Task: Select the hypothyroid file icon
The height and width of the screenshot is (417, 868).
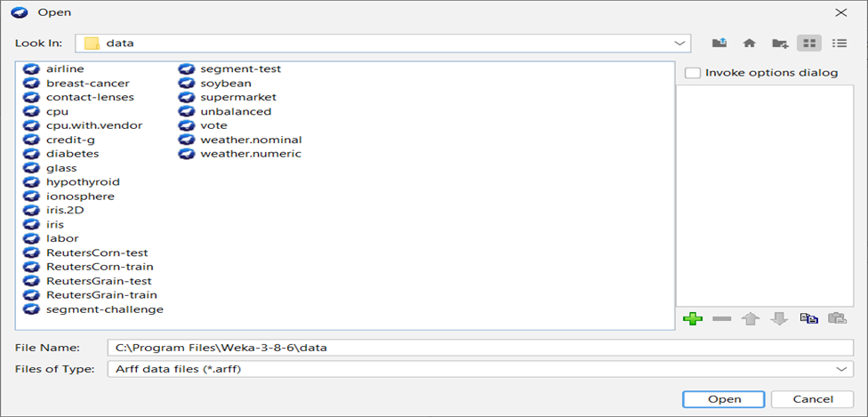Action: pos(31,182)
